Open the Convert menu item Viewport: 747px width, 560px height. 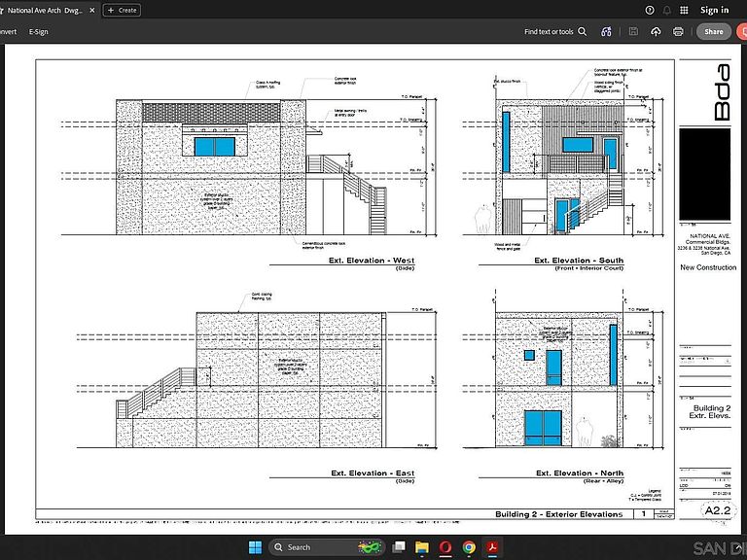click(8, 32)
